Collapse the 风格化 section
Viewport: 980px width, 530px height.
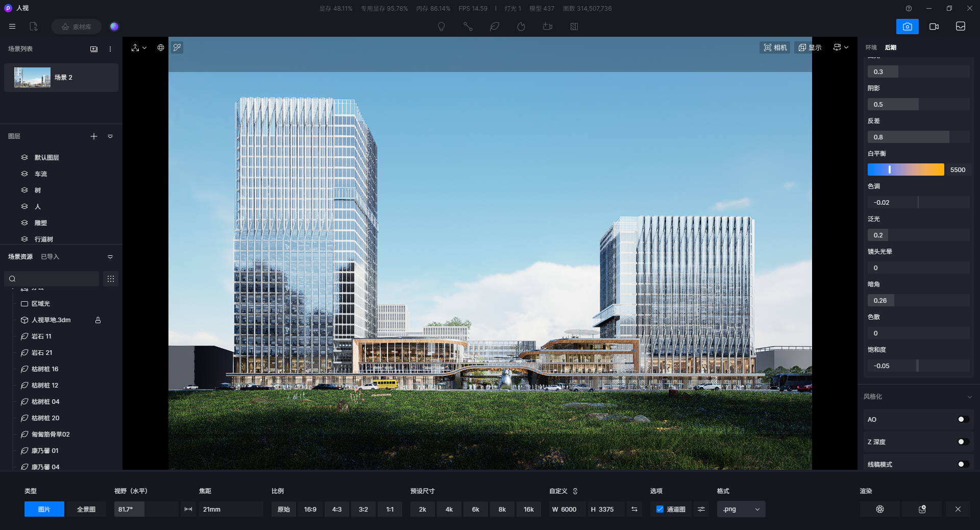click(x=969, y=397)
